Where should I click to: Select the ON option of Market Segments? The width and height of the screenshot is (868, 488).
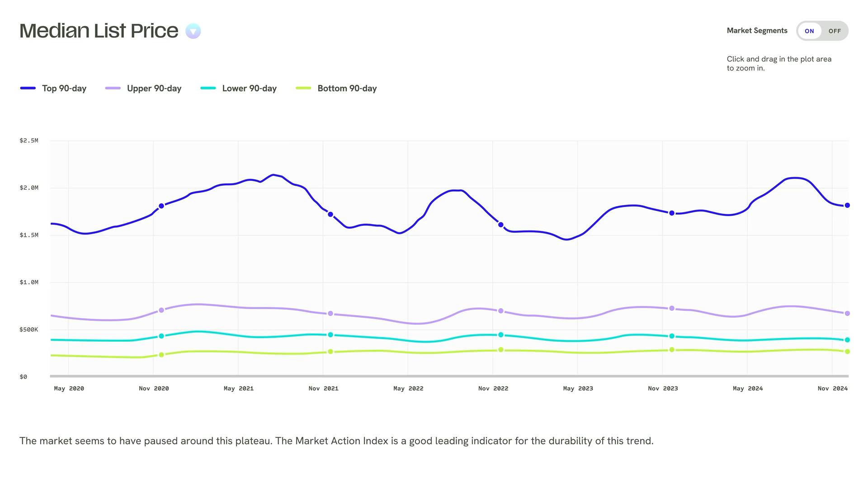809,31
